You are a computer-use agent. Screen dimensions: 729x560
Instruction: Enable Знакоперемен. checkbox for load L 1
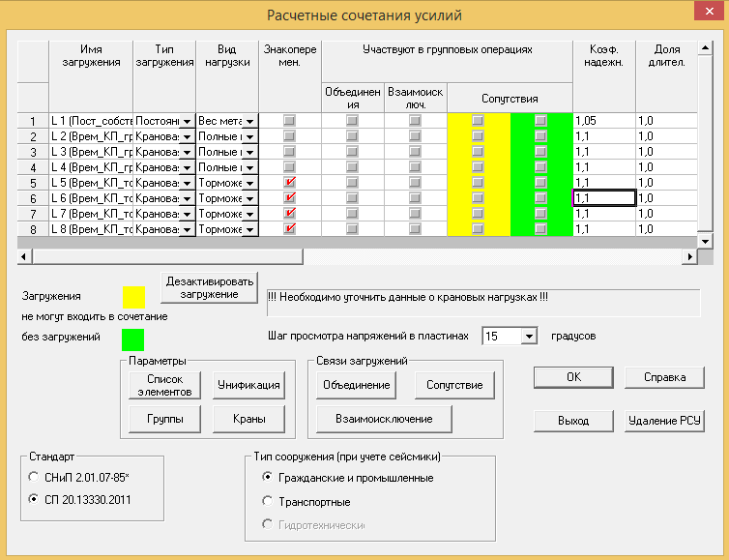pyautogui.click(x=290, y=121)
